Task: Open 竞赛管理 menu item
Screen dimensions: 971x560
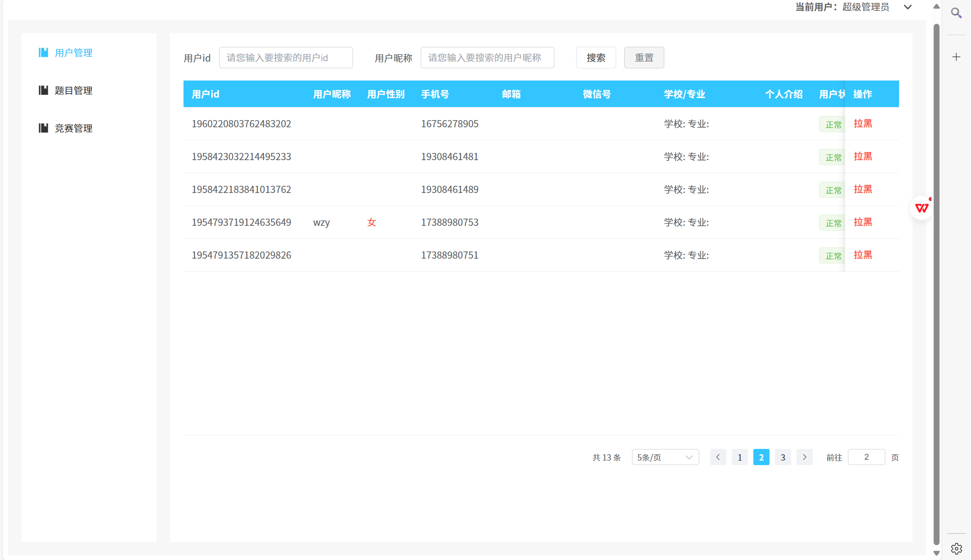Action: (73, 128)
